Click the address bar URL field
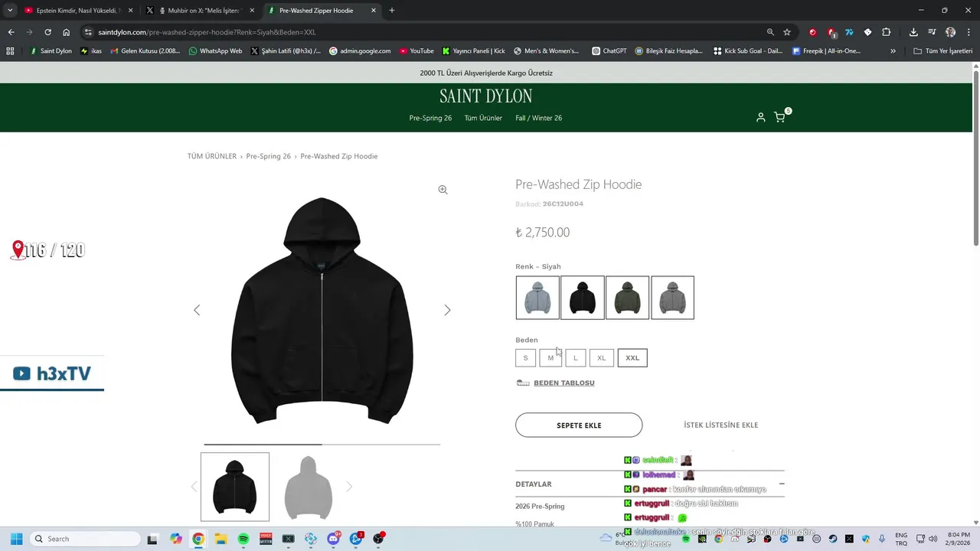 click(x=429, y=32)
